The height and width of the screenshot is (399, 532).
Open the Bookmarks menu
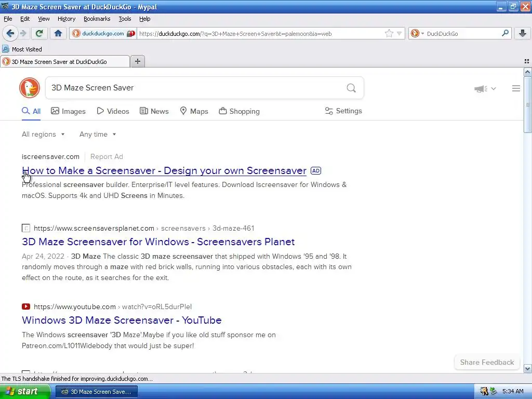point(97,19)
